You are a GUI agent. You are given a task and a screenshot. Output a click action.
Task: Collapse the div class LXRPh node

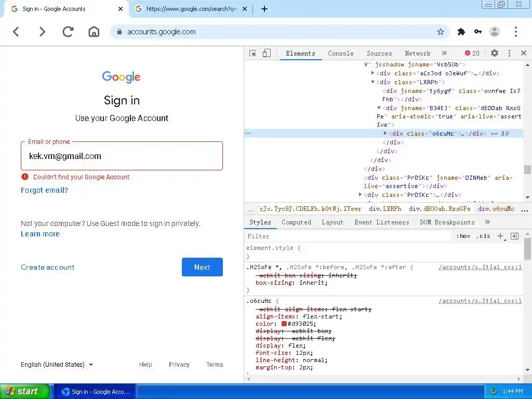(x=373, y=82)
